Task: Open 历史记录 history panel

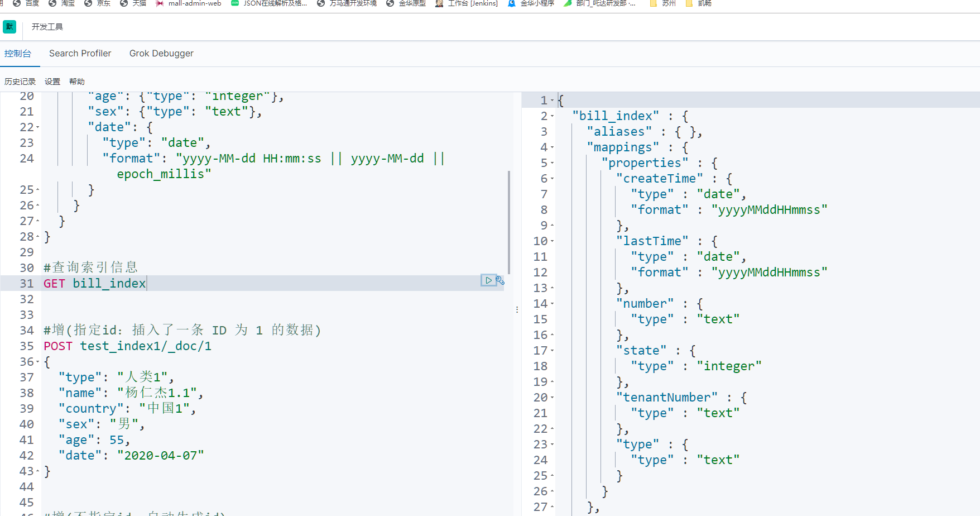Action: (20, 82)
